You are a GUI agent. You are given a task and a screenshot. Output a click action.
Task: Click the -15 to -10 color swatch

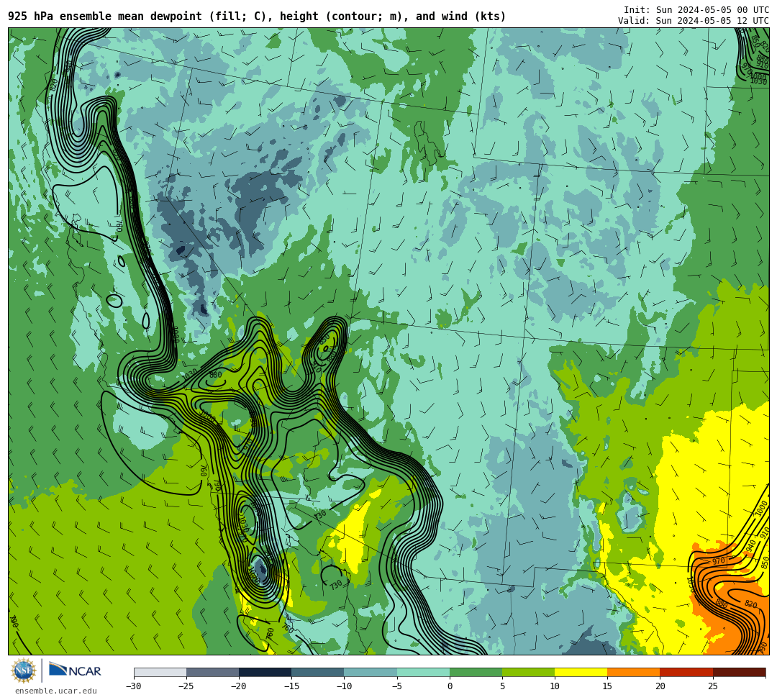(318, 672)
